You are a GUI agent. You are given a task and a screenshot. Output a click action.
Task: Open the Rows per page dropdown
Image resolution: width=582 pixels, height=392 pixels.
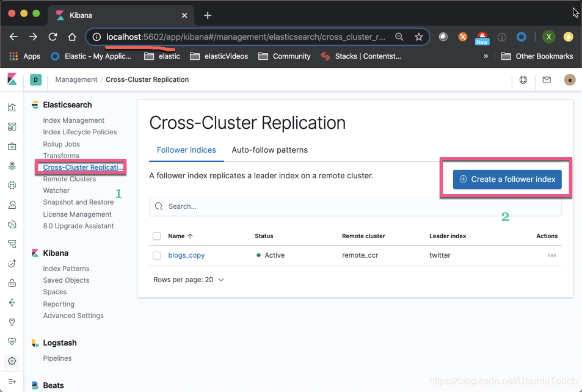pyautogui.click(x=188, y=278)
